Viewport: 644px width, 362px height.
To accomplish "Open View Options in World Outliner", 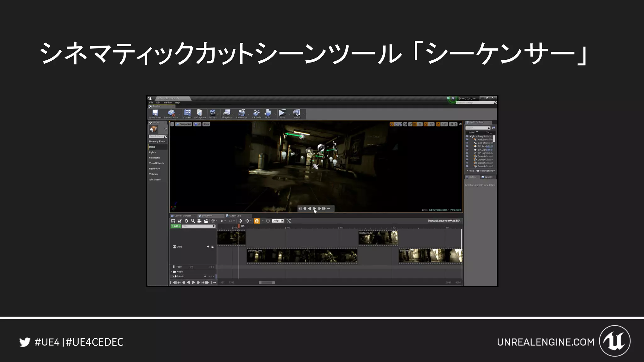I will point(486,171).
